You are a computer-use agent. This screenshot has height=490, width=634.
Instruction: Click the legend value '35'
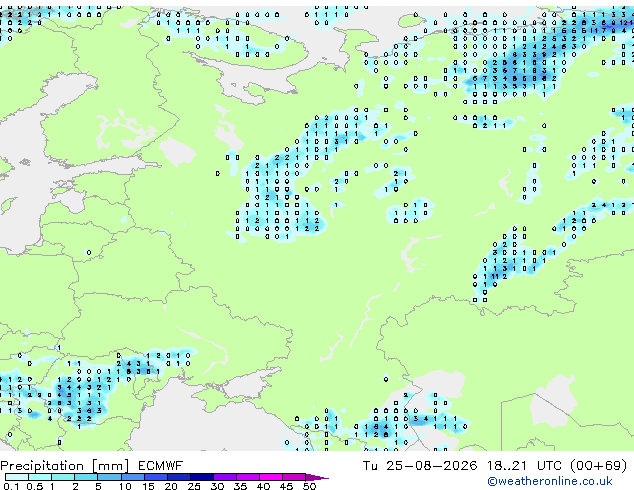tap(240, 486)
